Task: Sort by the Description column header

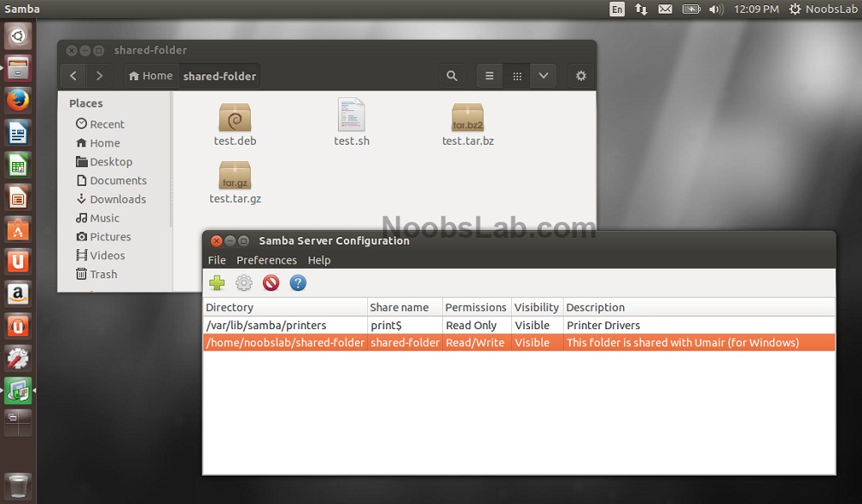Action: pyautogui.click(x=699, y=308)
